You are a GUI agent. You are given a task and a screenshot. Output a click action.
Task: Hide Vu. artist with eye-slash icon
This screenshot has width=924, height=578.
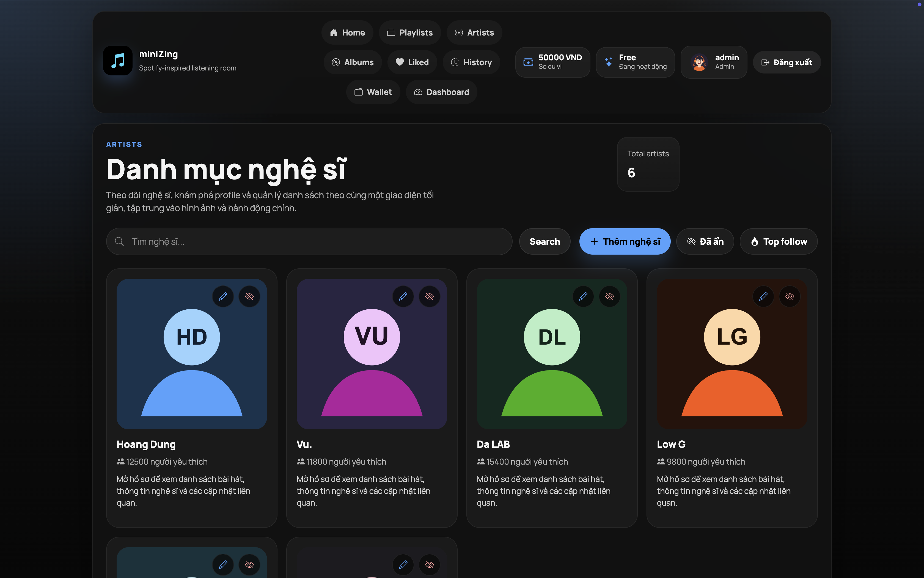tap(430, 296)
